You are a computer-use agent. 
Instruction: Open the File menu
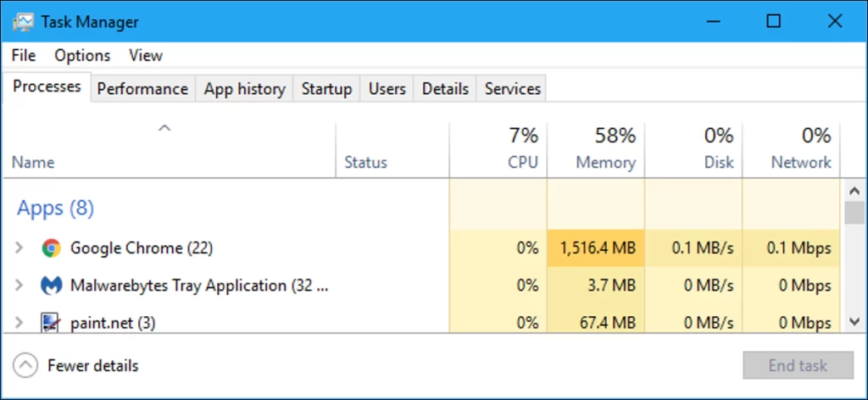click(x=24, y=55)
